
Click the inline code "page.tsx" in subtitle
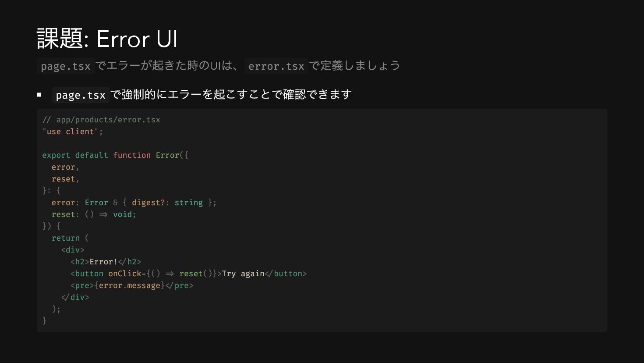point(66,66)
